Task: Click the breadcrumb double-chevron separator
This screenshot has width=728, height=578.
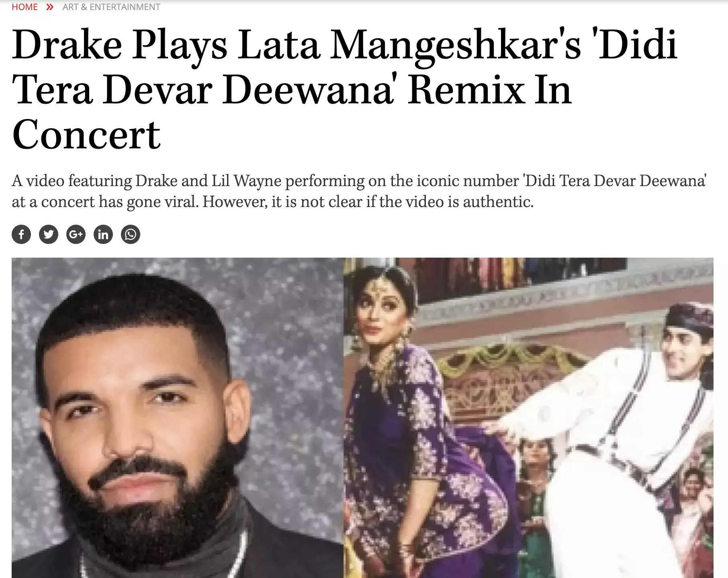Action: (x=50, y=7)
